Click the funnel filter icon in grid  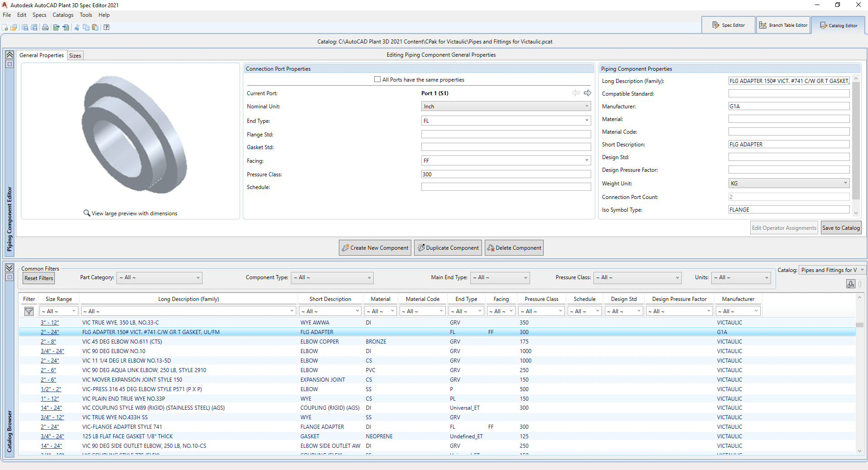coord(29,311)
